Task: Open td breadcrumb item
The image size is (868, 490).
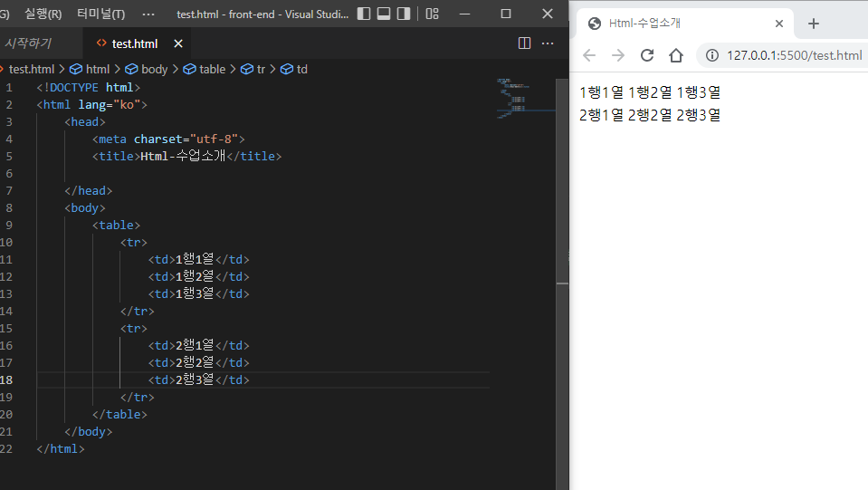Action: (301, 69)
